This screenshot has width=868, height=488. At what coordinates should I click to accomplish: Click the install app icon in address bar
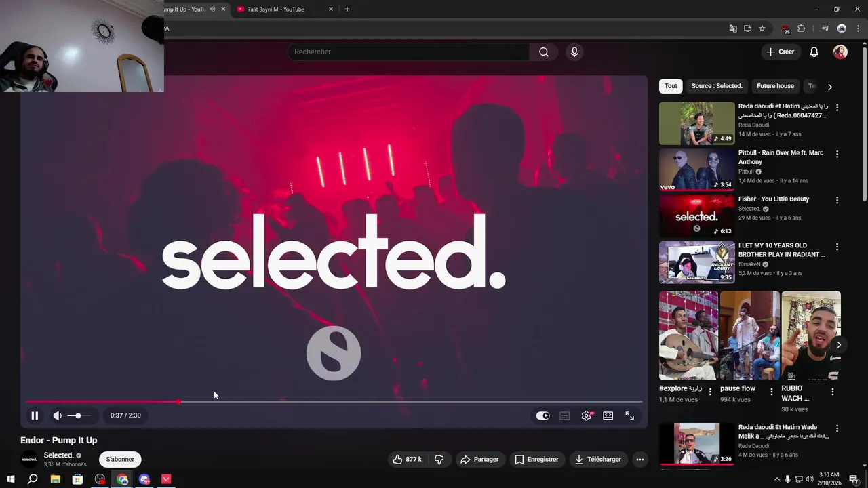[747, 28]
